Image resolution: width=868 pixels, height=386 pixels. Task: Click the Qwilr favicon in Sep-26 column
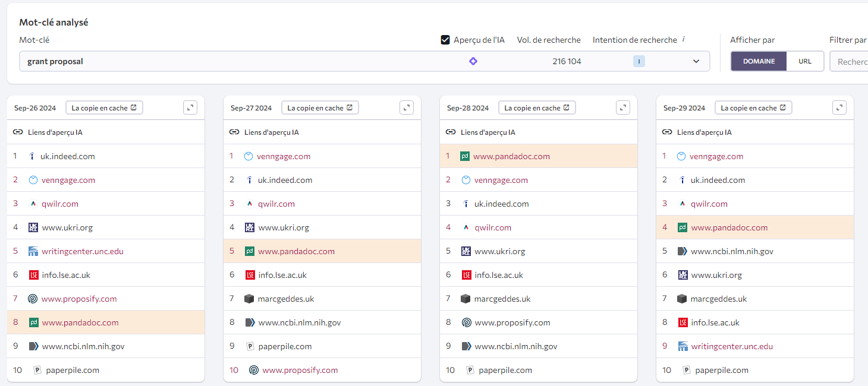[33, 204]
